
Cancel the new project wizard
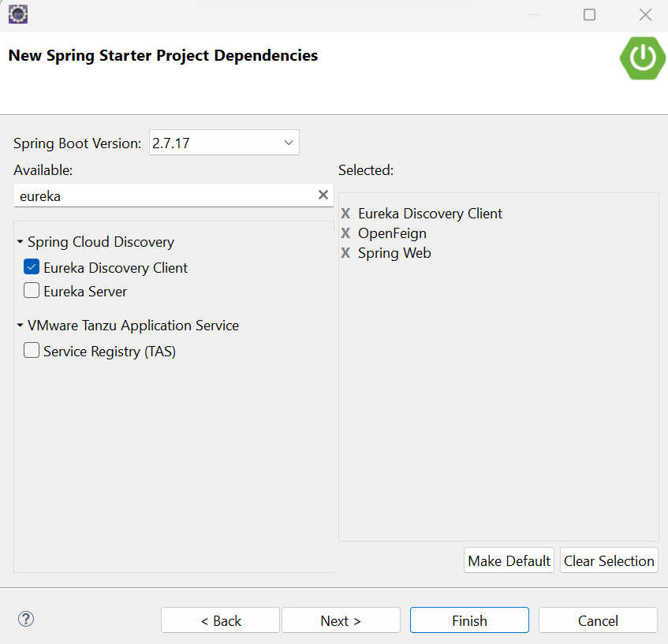click(598, 620)
